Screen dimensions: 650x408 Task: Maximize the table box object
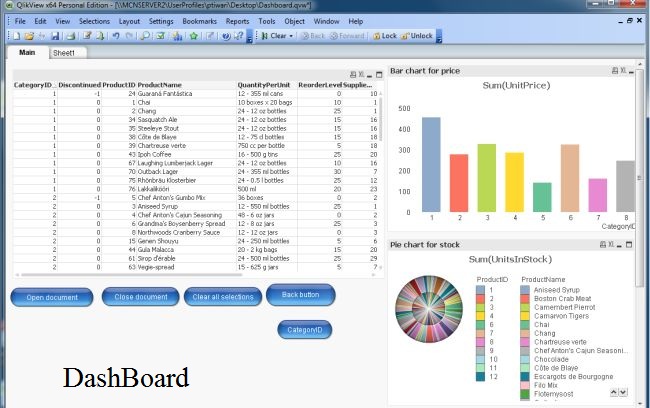(379, 75)
